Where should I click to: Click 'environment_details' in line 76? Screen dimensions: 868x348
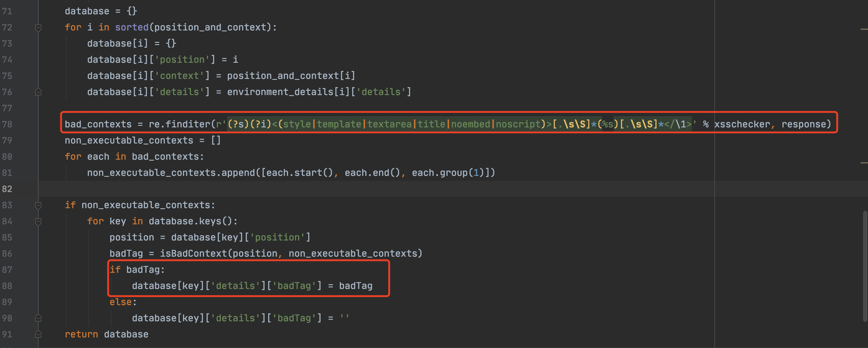pyautogui.click(x=280, y=92)
